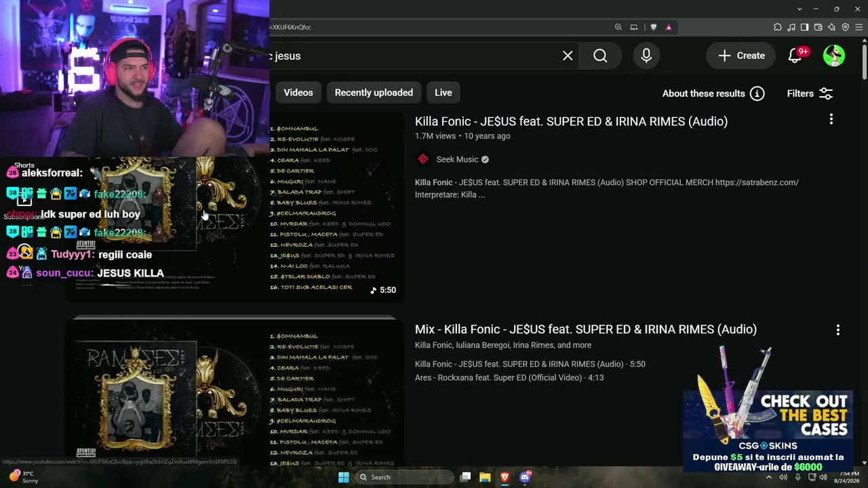This screenshot has height=488, width=868.
Task: Open the media control music note icon
Action: point(791,27)
